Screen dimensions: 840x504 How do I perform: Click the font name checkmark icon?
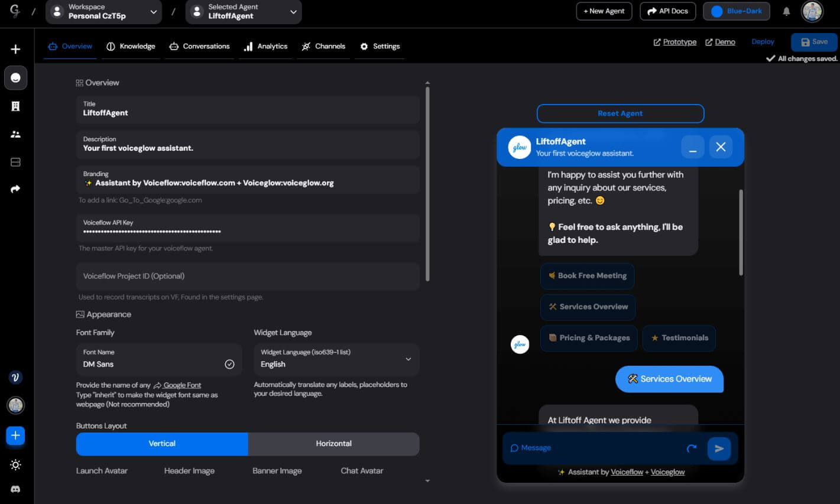tap(229, 365)
